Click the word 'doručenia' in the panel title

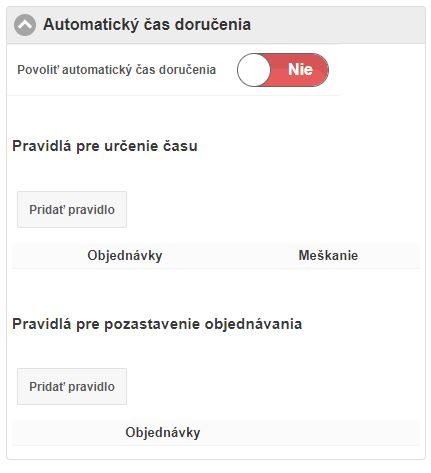(x=213, y=25)
